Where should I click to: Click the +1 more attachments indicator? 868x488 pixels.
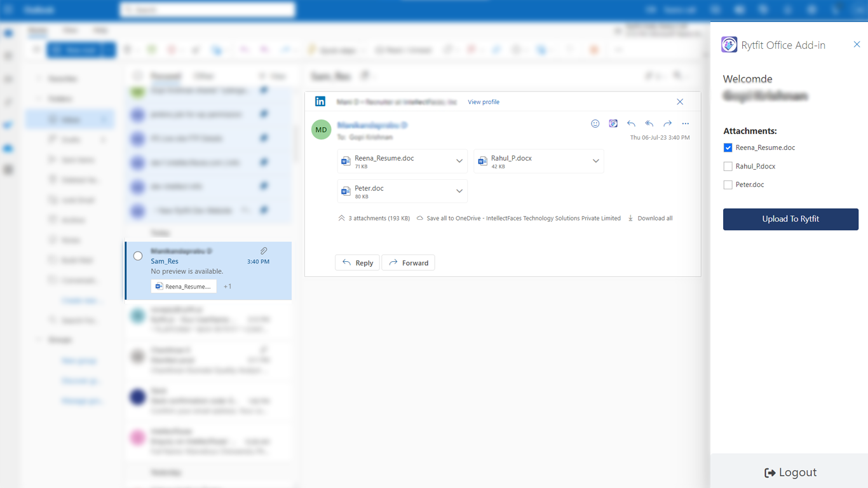coord(227,287)
